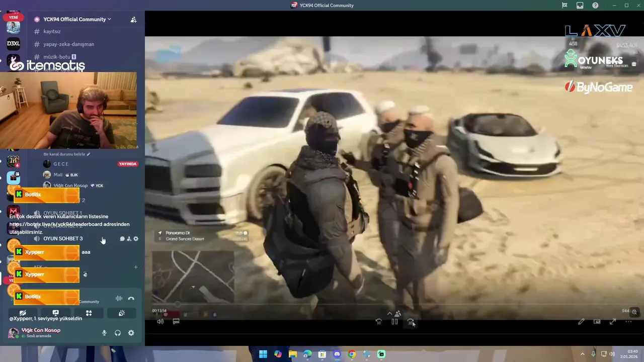
Task: Open Google Chrome from the taskbar
Action: coord(352,354)
